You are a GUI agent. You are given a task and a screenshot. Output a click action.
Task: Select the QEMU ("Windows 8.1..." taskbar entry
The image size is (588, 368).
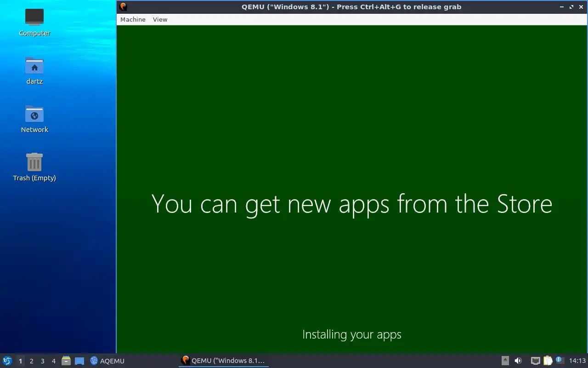click(223, 361)
